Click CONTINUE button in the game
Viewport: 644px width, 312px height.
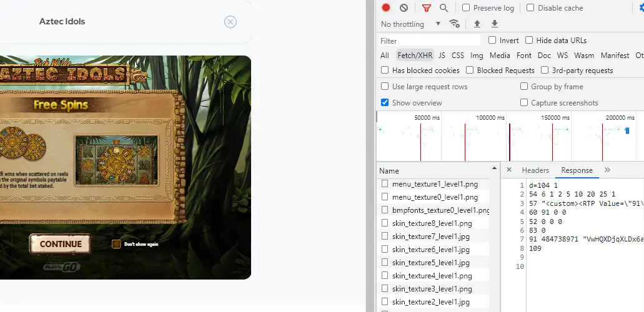coord(61,244)
